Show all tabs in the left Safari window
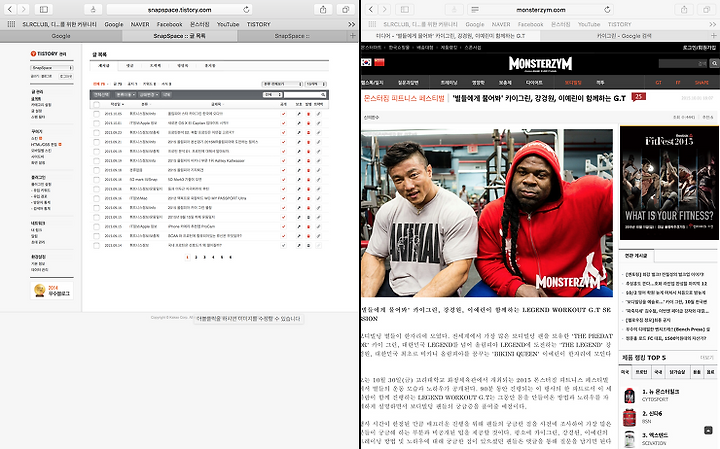720x449 pixels. (346, 9)
